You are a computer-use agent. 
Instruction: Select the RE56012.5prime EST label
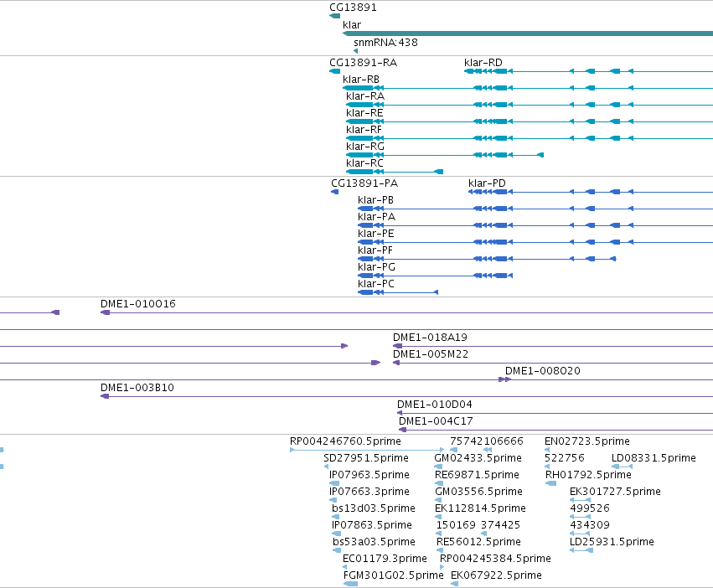[478, 542]
